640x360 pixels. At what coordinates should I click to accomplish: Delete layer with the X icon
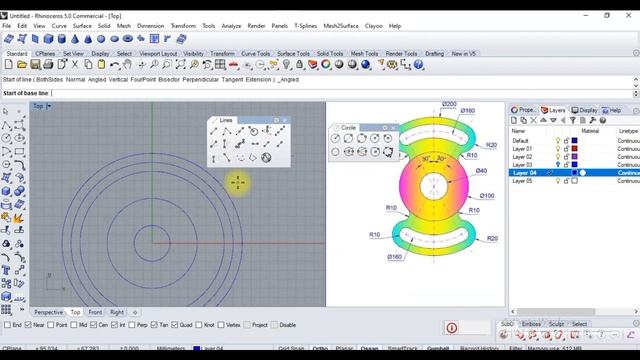pos(533,120)
